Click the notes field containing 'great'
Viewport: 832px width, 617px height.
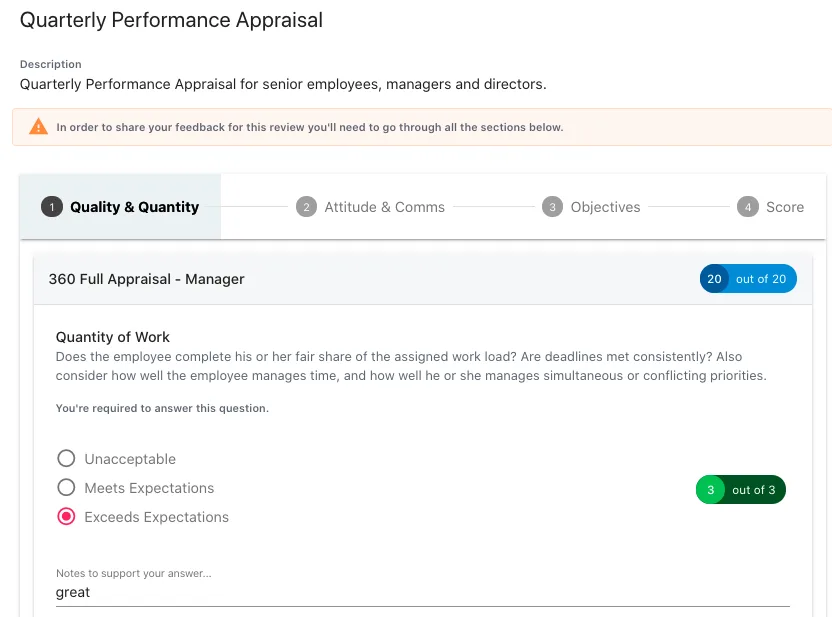(x=423, y=593)
